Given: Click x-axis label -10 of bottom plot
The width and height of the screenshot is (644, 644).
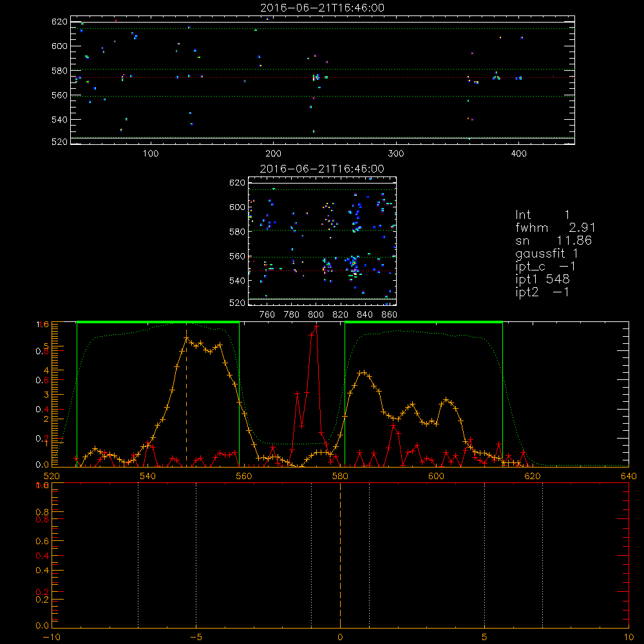Looking at the screenshot, I should click(52, 637).
